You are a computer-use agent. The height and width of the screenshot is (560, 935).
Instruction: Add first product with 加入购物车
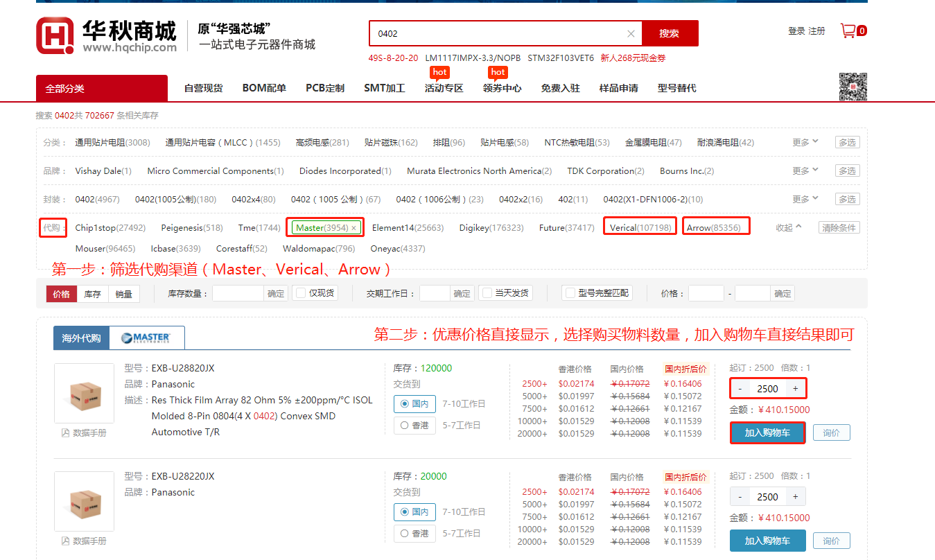(x=767, y=432)
